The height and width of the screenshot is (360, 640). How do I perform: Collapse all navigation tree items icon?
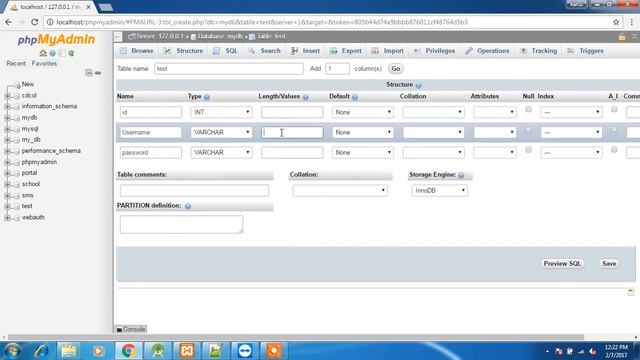[x=89, y=73]
